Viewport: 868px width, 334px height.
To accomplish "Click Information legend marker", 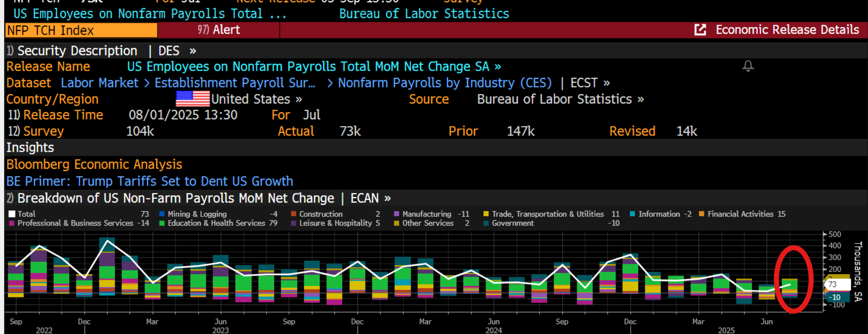I will [633, 214].
